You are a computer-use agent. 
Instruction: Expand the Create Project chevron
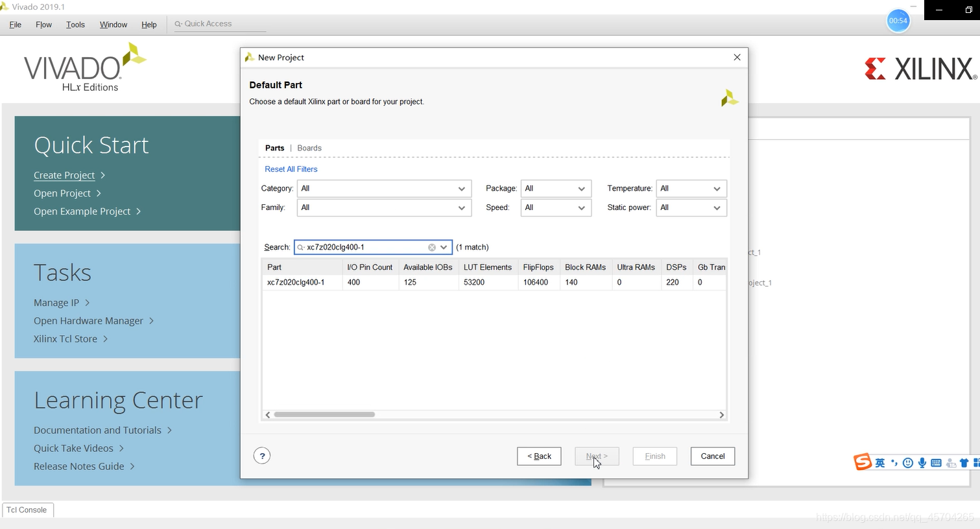pyautogui.click(x=102, y=175)
